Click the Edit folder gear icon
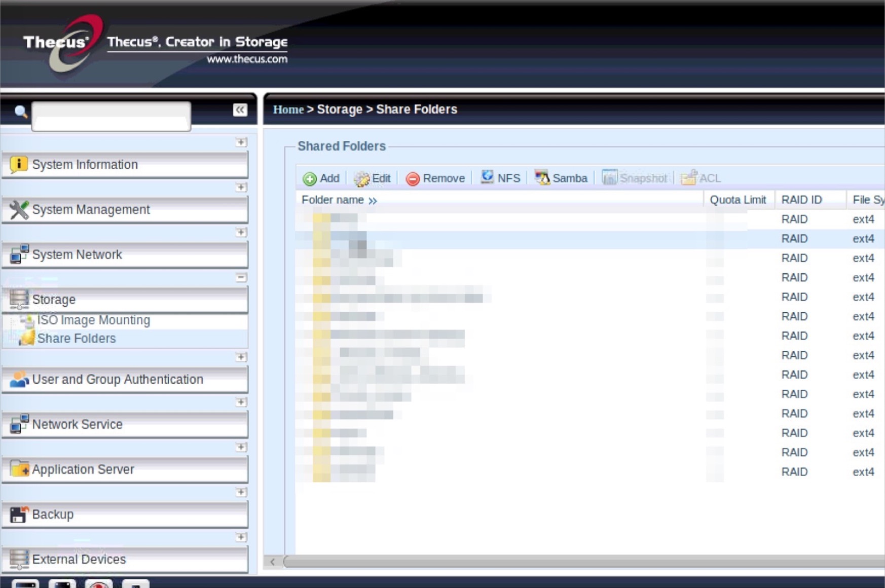885x588 pixels. coord(361,178)
